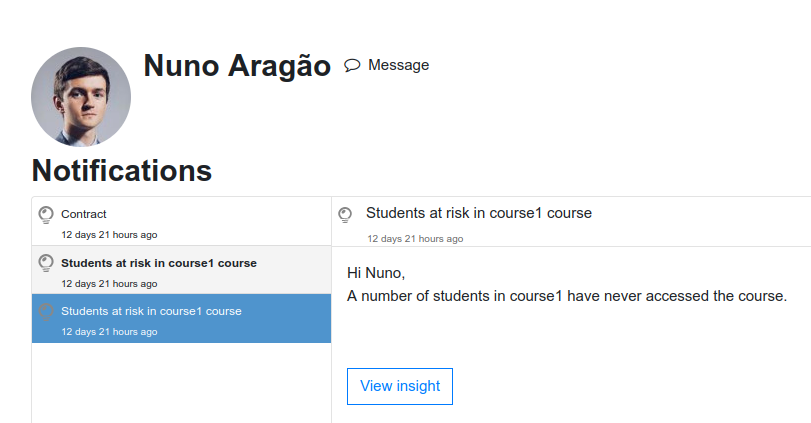Click the speech bubble icon beside Message
This screenshot has width=811, height=423.
(x=352, y=65)
